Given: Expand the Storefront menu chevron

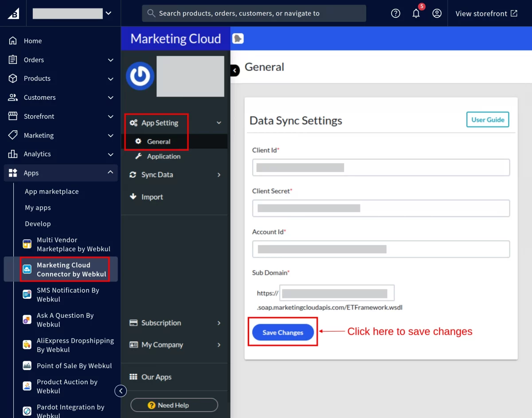Looking at the screenshot, I should 110,117.
